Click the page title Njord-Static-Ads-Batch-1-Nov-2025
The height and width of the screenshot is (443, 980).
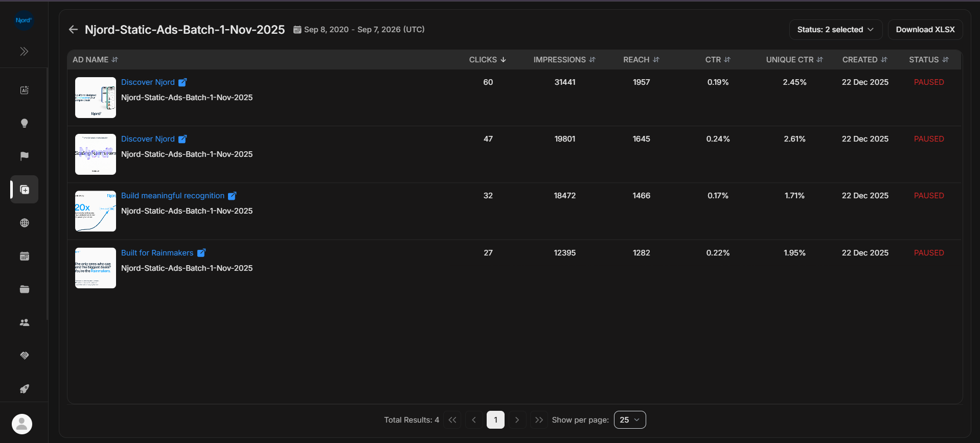click(185, 30)
